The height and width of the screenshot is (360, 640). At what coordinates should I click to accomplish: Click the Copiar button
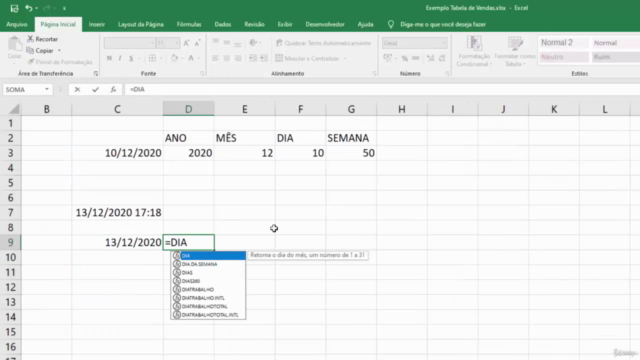tap(40, 51)
